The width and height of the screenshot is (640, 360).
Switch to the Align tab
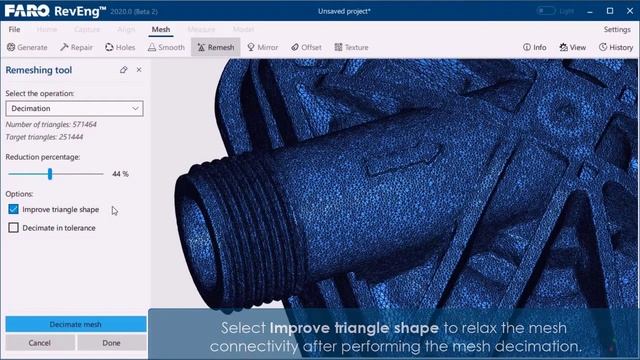[126, 29]
